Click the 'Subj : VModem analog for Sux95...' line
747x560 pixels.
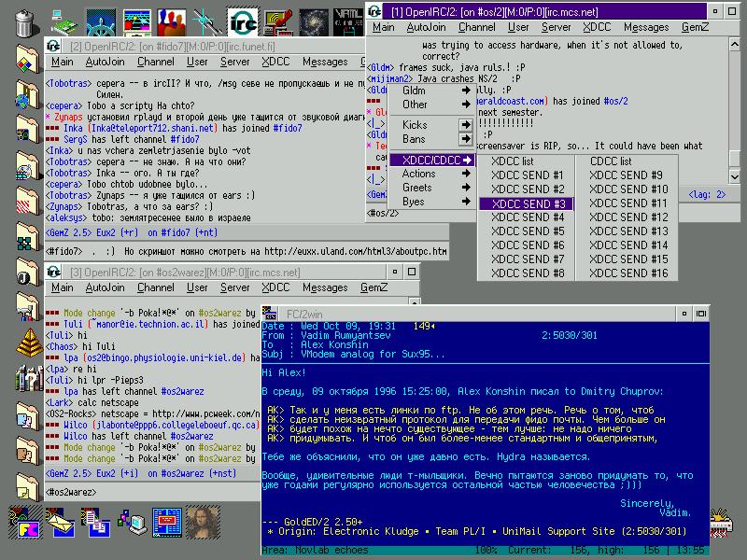353,354
